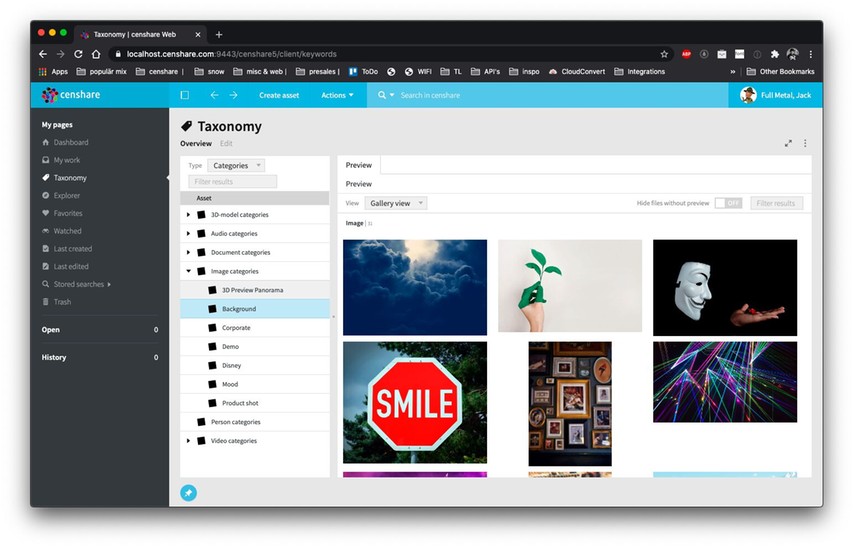Click the censhare logo icon
Image resolution: width=854 pixels, height=548 pixels.
(x=50, y=95)
